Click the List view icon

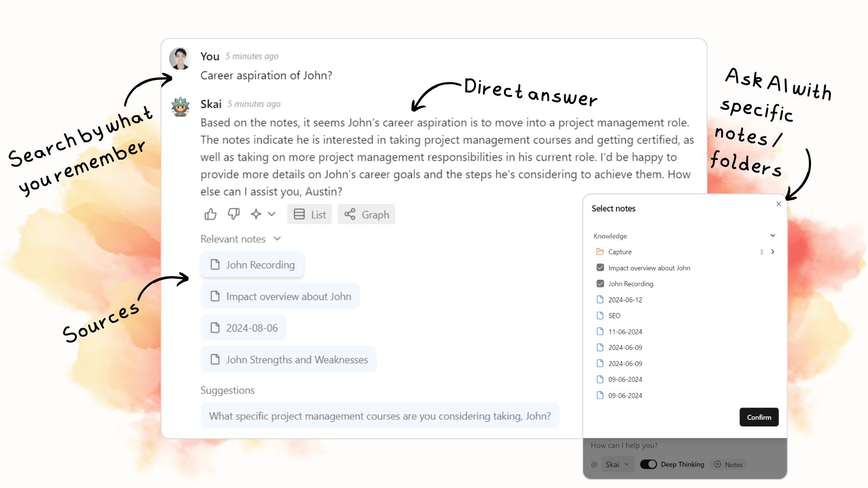(x=299, y=214)
